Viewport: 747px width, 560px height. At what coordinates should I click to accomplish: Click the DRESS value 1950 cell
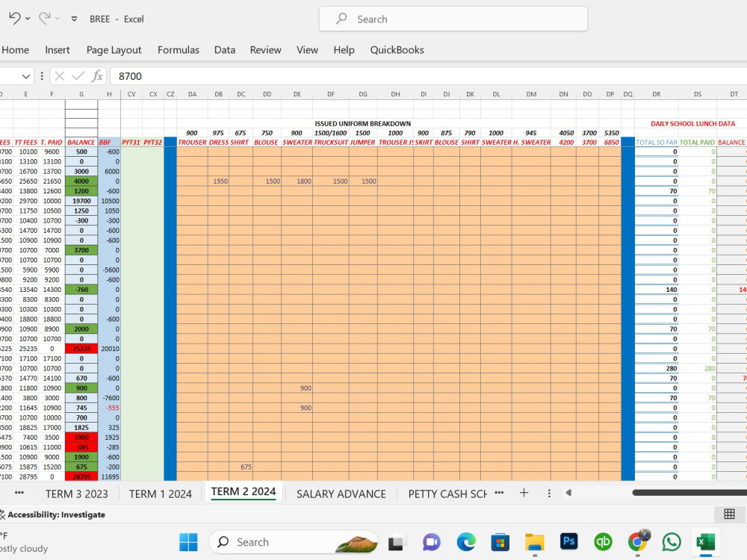[x=218, y=181]
